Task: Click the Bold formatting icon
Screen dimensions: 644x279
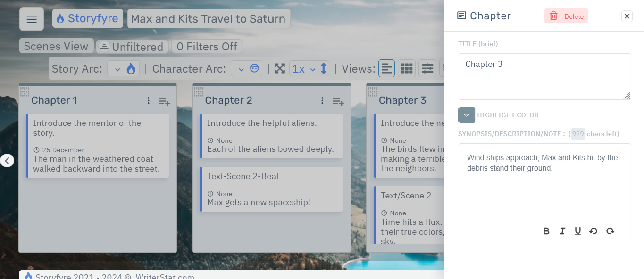Action: coord(546,231)
